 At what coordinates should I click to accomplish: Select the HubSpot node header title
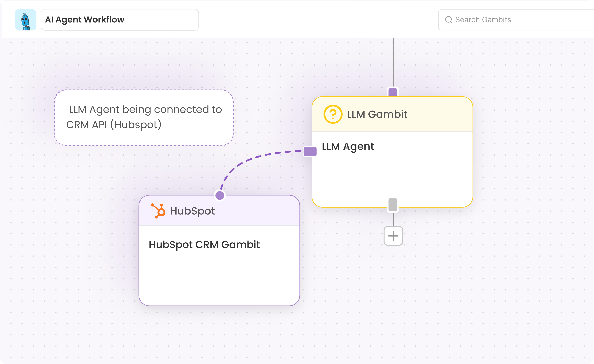click(x=192, y=211)
